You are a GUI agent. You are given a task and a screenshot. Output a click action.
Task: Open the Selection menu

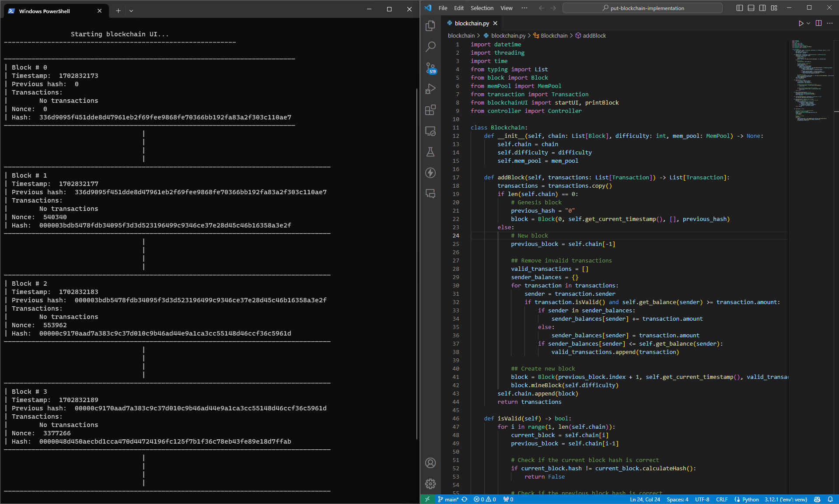pyautogui.click(x=482, y=8)
